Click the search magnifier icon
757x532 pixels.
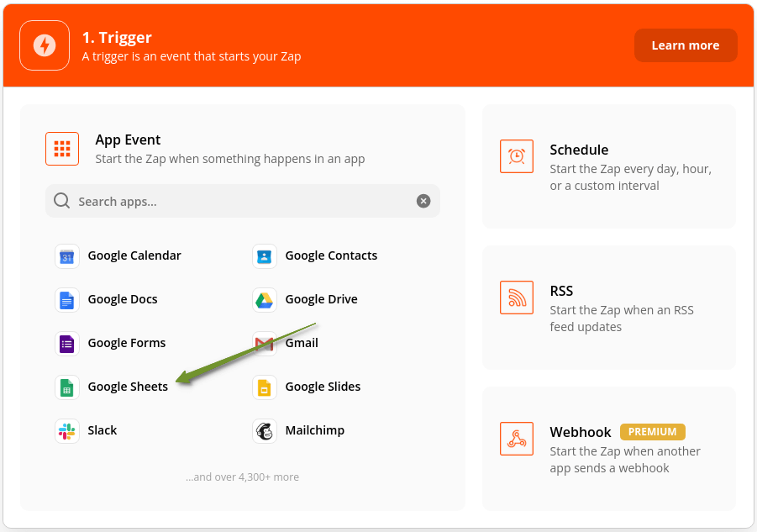62,201
